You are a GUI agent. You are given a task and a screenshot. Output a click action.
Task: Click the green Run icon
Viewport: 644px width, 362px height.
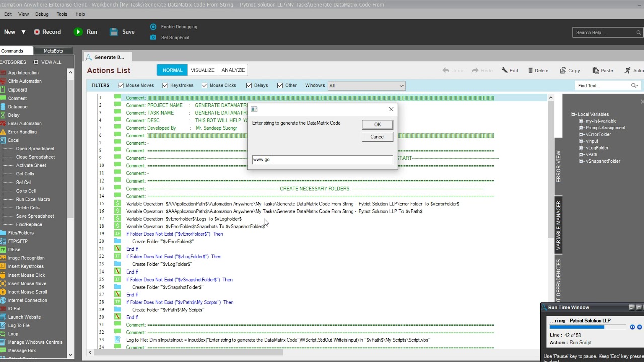pos(78,32)
